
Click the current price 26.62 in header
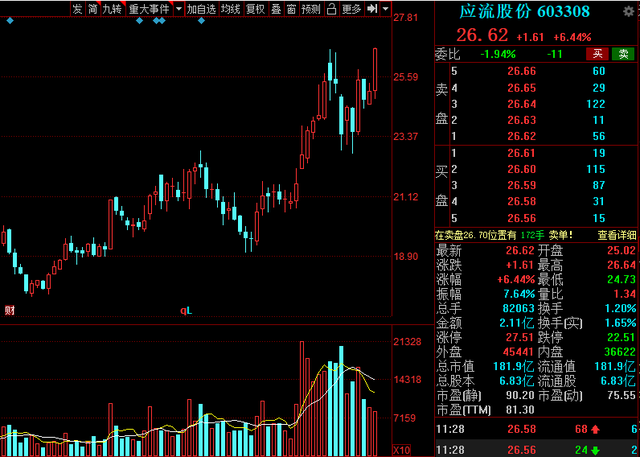(482, 35)
